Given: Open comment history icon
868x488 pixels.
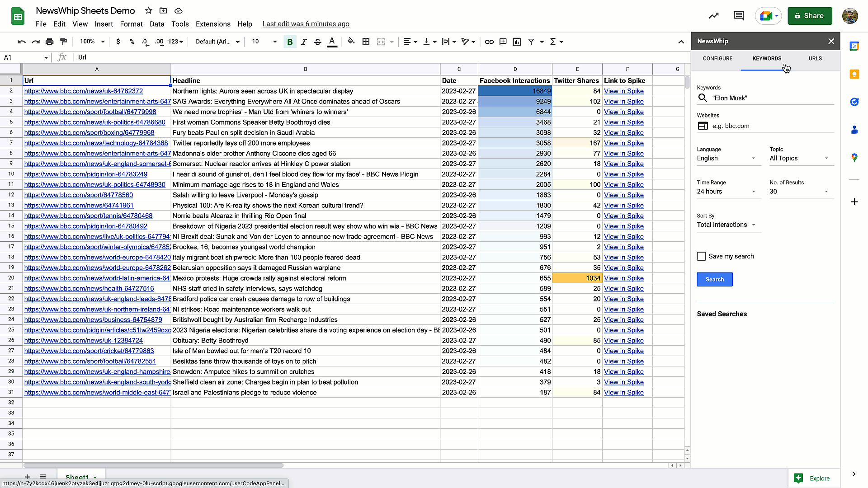Looking at the screenshot, I should point(739,16).
